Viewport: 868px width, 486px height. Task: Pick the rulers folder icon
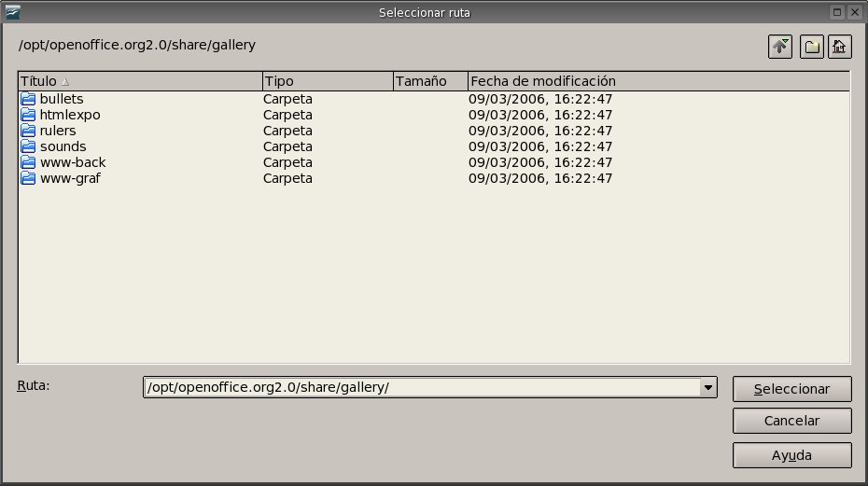(28, 131)
